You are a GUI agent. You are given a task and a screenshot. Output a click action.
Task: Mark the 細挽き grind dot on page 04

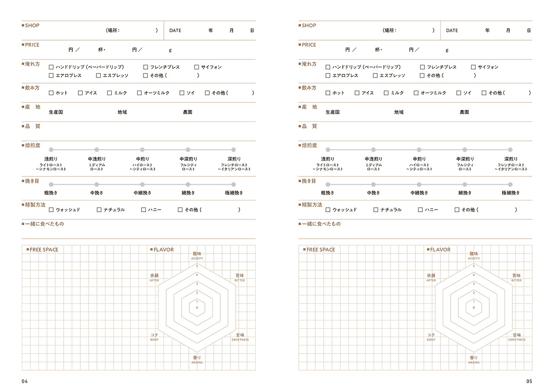tap(188, 184)
